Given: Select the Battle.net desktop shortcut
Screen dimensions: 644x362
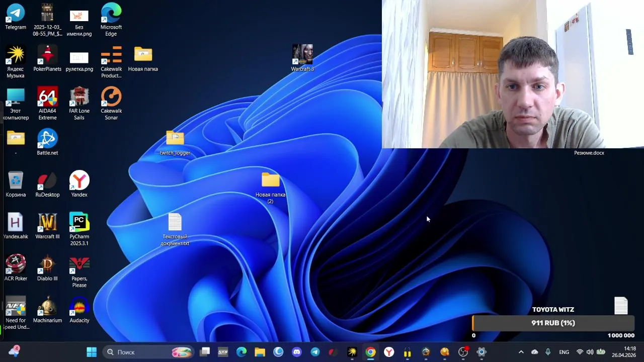Looking at the screenshot, I should [x=47, y=142].
